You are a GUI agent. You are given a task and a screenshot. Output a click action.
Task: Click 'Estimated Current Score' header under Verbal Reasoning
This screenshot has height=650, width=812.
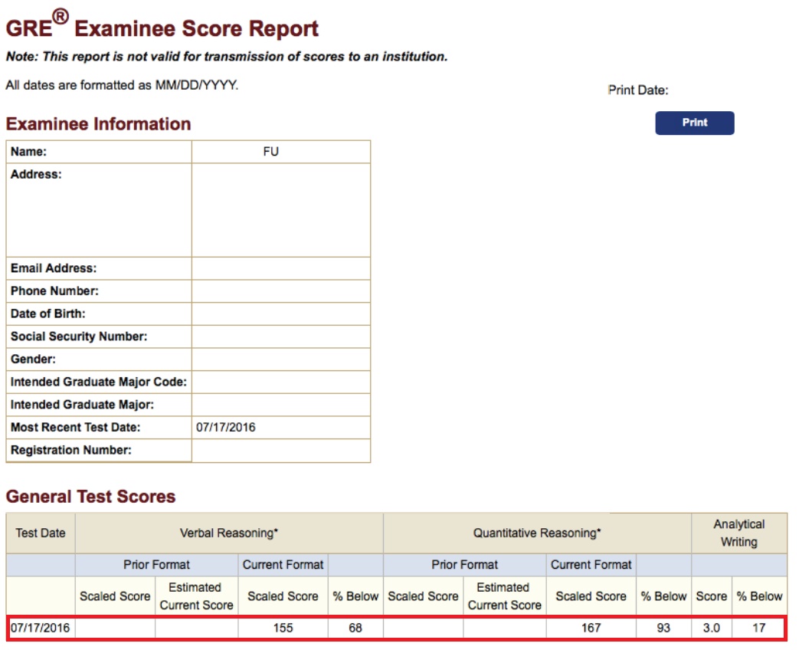196,596
